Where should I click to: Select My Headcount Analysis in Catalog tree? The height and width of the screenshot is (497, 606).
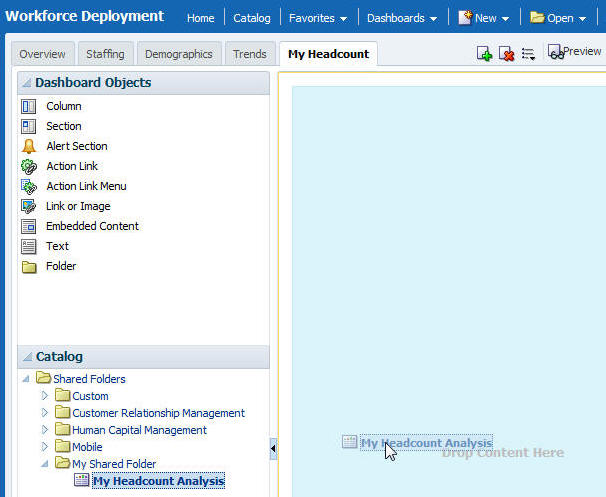[158, 481]
